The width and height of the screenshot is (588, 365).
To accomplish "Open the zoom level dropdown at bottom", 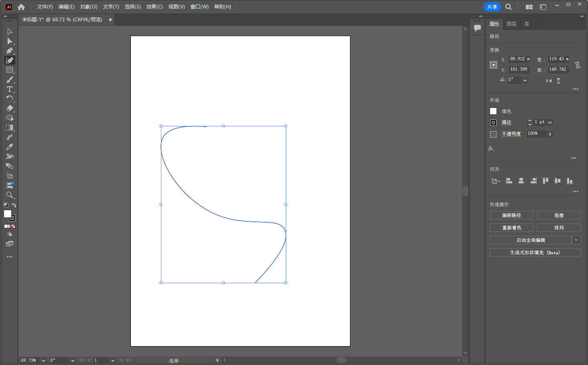I will 43,360.
